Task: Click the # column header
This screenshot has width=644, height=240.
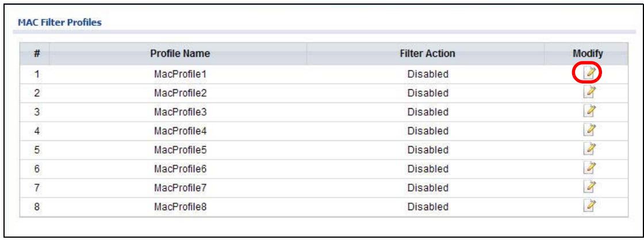Action: tap(36, 54)
